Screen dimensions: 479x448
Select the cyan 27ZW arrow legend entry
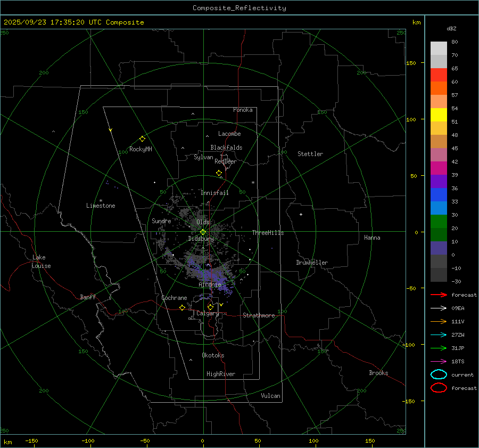(x=438, y=335)
